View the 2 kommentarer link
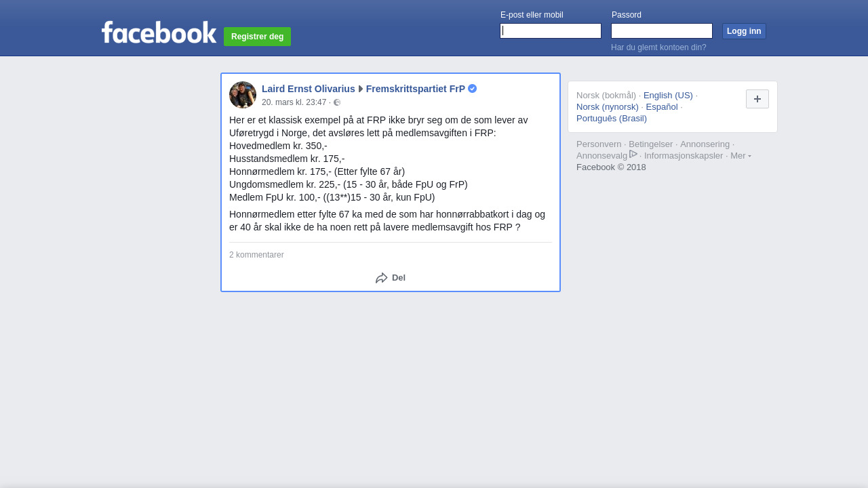 coord(256,255)
